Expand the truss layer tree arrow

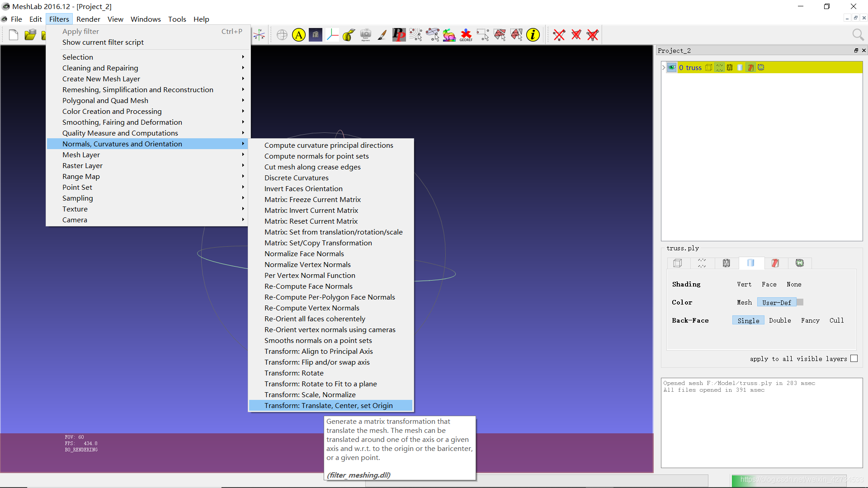click(x=664, y=67)
